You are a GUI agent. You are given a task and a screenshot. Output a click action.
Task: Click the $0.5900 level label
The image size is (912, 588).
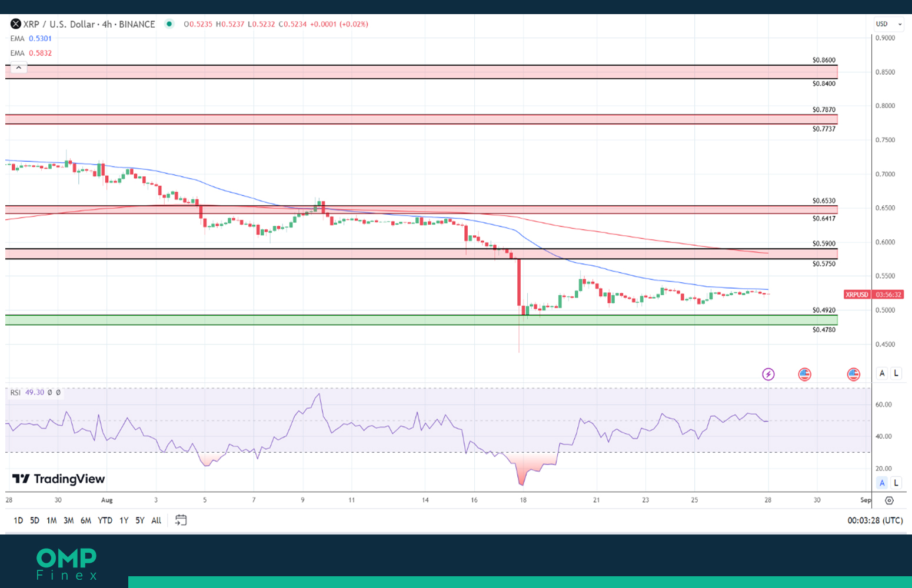[x=824, y=243]
